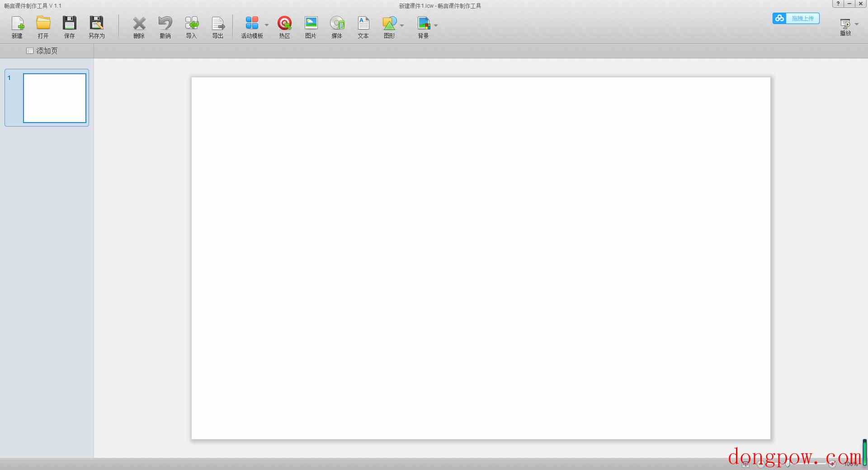Export the courseware with 导出
This screenshot has height=470, width=868.
point(218,27)
